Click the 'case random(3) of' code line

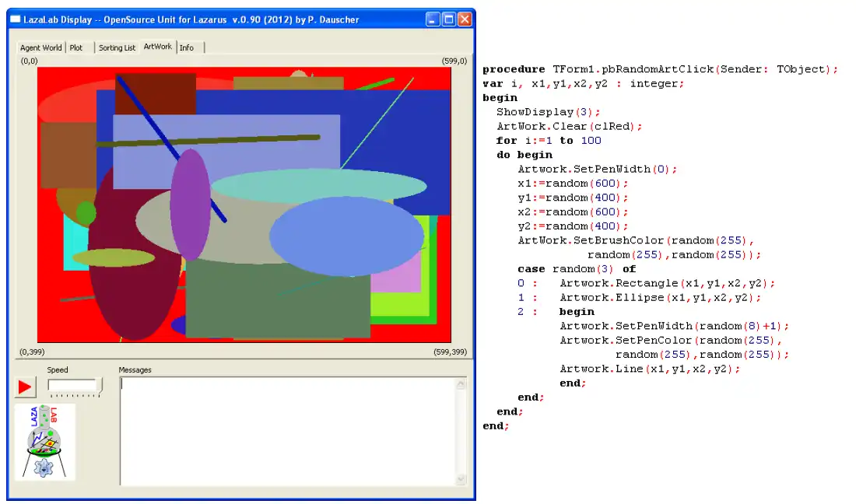[577, 269]
